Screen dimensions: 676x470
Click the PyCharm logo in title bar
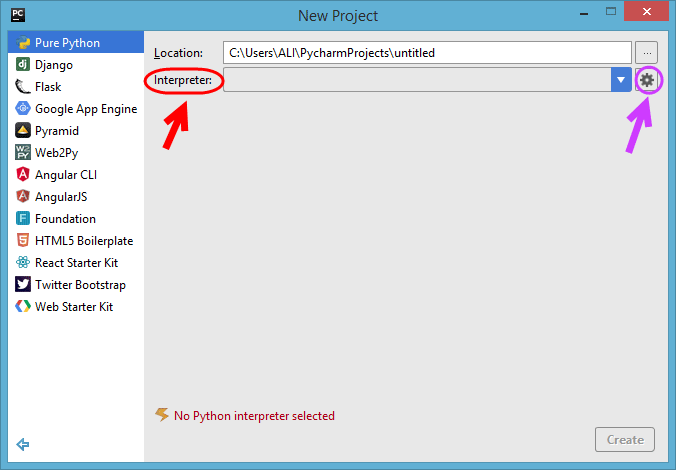(x=18, y=15)
